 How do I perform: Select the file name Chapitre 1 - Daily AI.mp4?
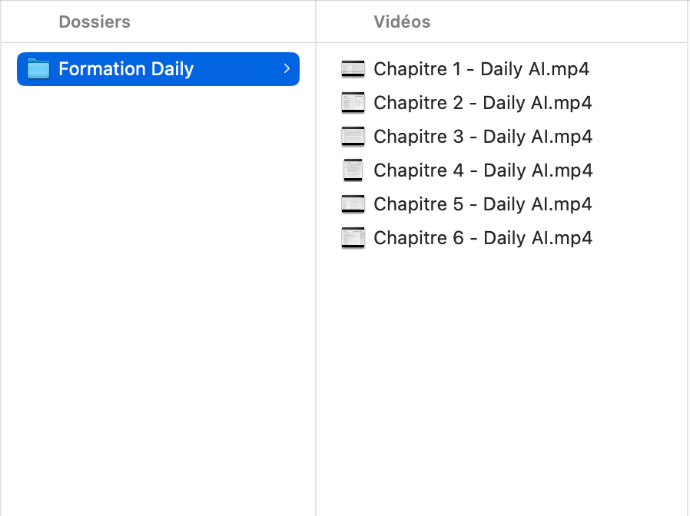click(x=481, y=69)
